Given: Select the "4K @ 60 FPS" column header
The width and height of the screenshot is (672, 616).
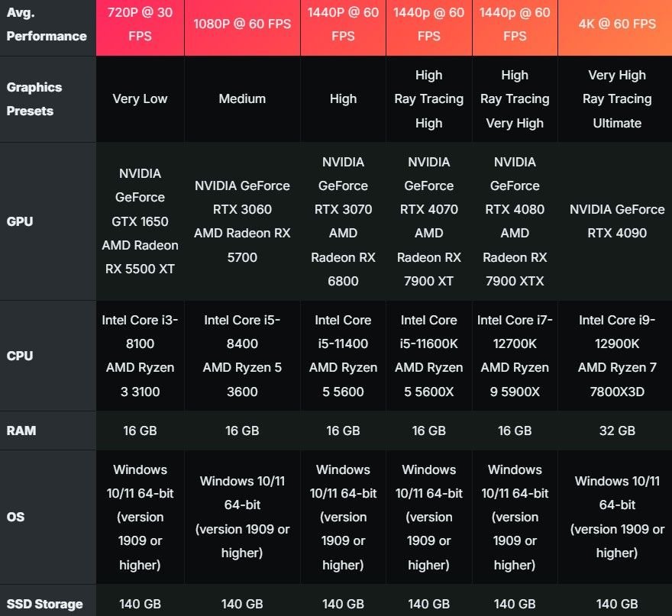Looking at the screenshot, I should 615,27.
